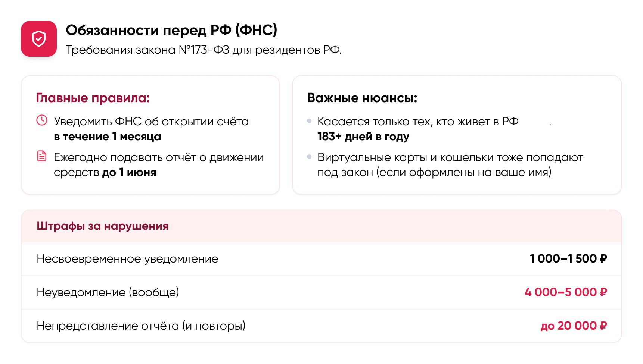The width and height of the screenshot is (643, 364).
Task: Select the "Неуведомление (вообще)" row label
Action: (x=108, y=292)
